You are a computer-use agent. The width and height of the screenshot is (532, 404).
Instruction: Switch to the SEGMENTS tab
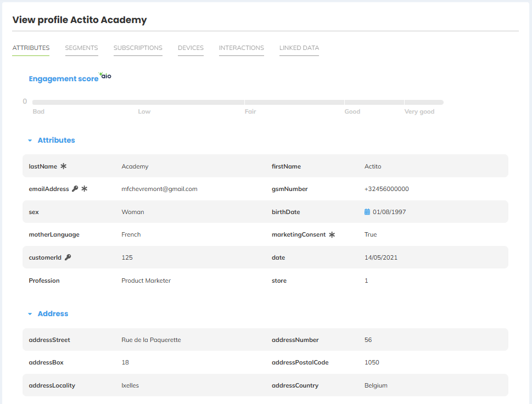[81, 48]
